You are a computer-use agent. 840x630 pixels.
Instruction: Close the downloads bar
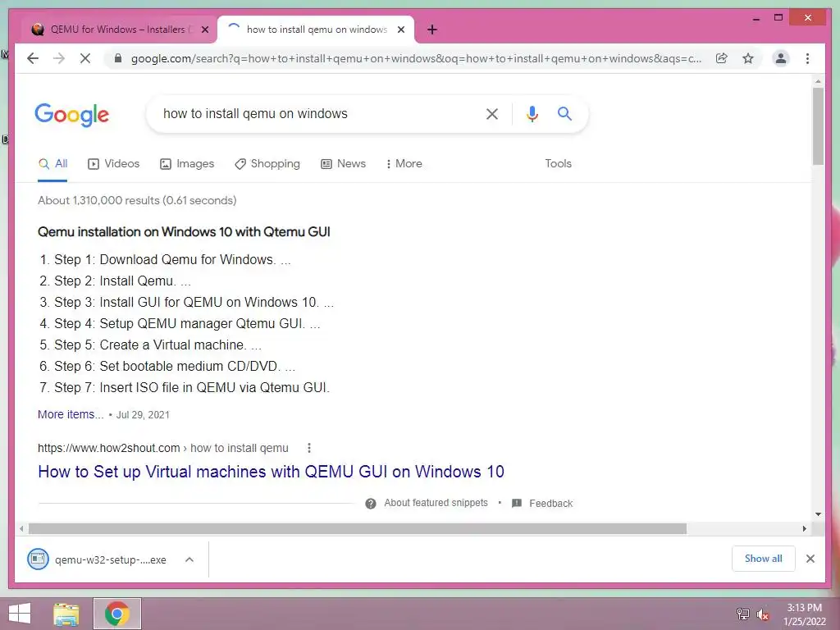810,559
